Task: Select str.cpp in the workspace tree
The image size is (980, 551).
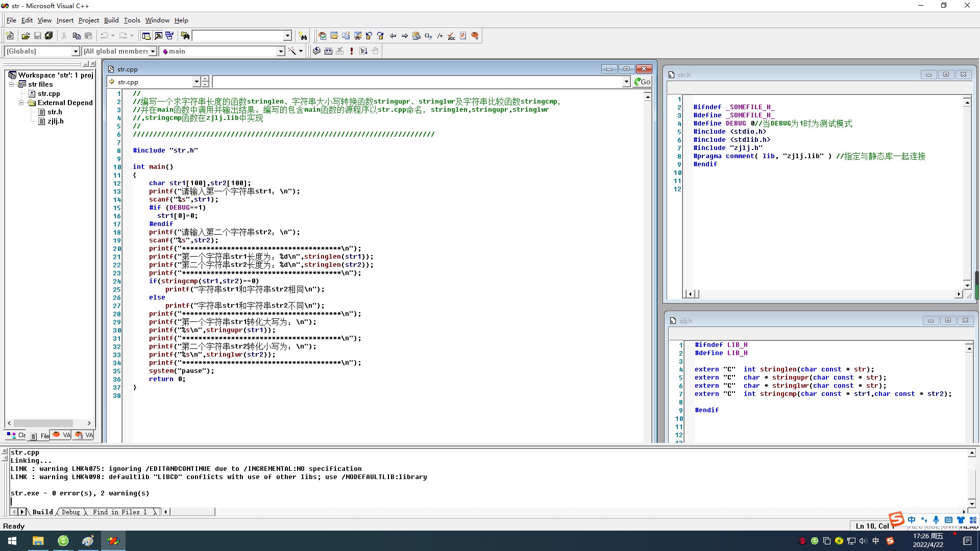Action: click(x=48, y=93)
